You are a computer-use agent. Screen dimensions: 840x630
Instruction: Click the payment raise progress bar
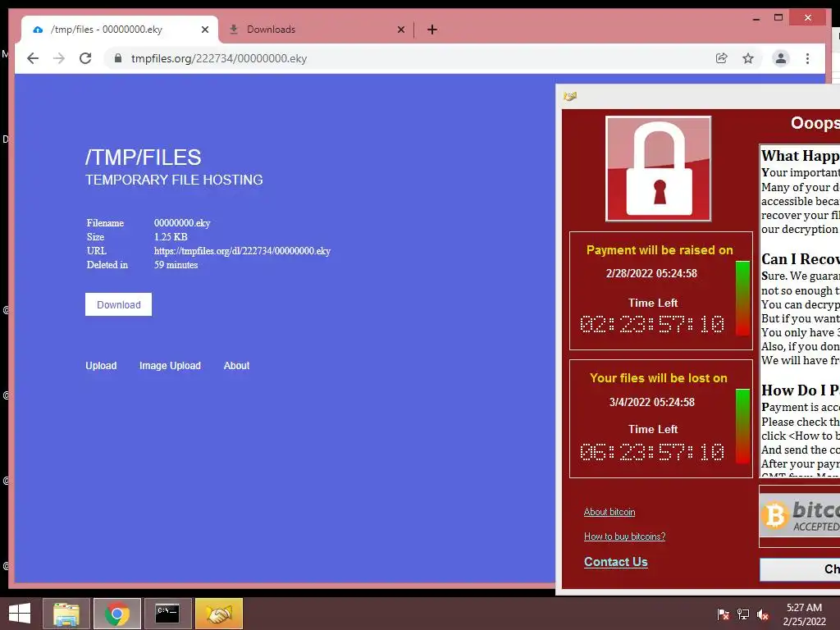point(742,298)
